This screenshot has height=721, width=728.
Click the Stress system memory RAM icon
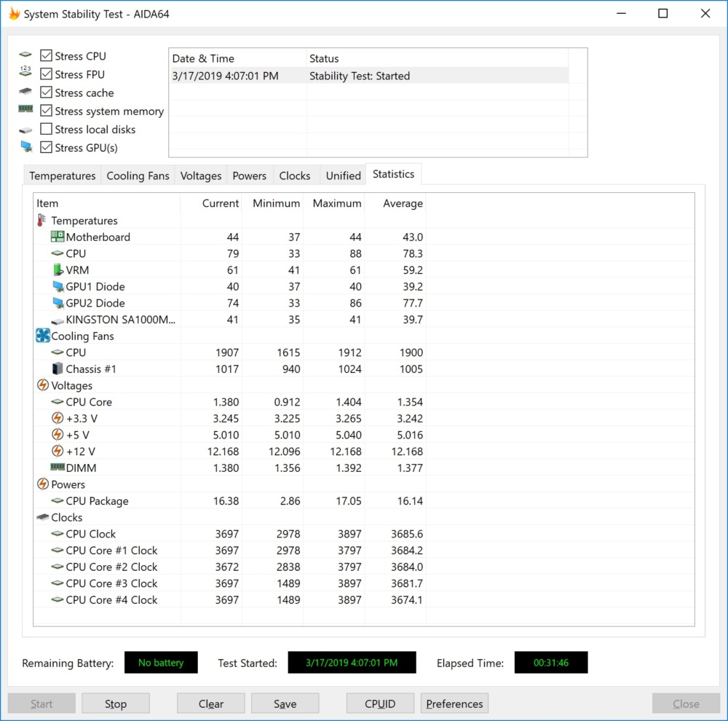click(x=25, y=109)
